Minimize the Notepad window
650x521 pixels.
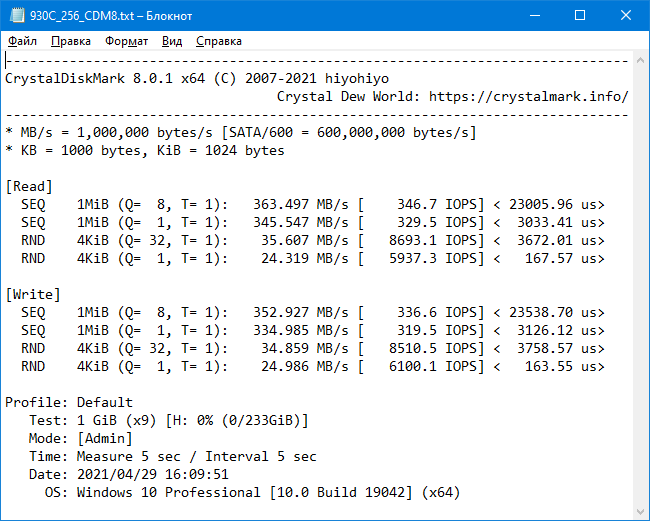(535, 15)
